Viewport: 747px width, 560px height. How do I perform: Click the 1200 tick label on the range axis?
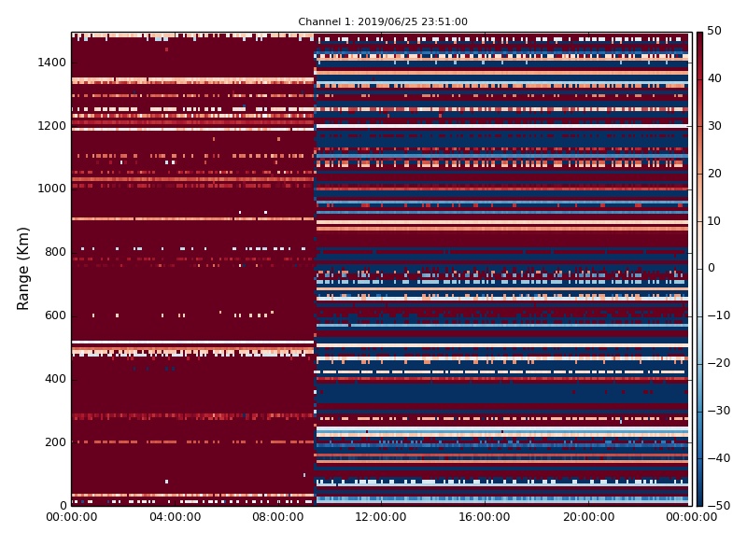(51, 126)
